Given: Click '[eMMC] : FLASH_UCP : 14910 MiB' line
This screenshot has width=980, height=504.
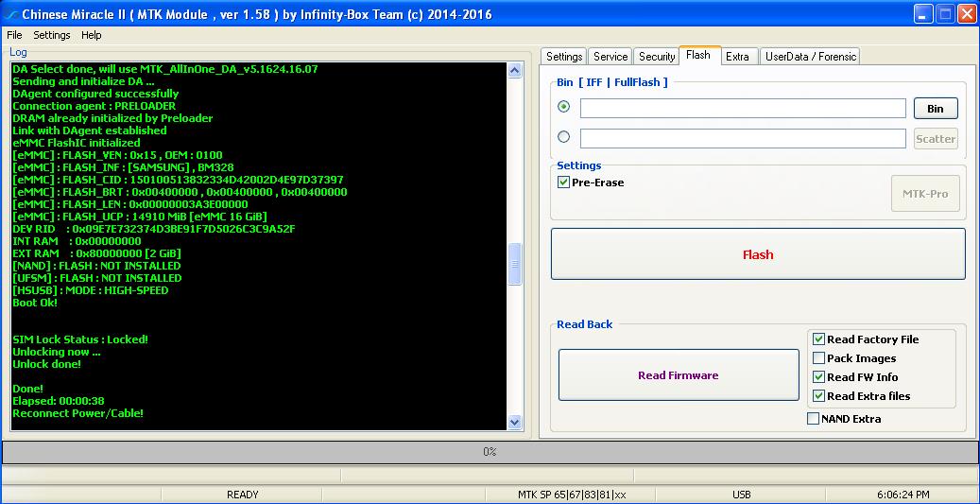Looking at the screenshot, I should click(x=140, y=217).
